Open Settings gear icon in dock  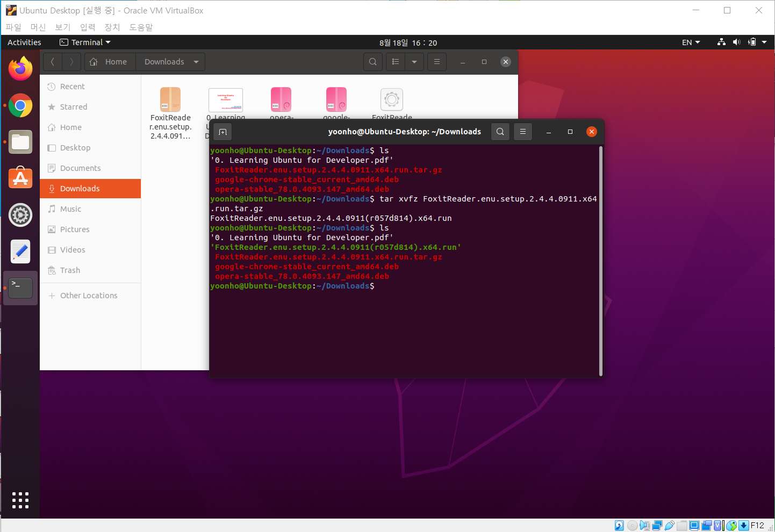[20, 215]
